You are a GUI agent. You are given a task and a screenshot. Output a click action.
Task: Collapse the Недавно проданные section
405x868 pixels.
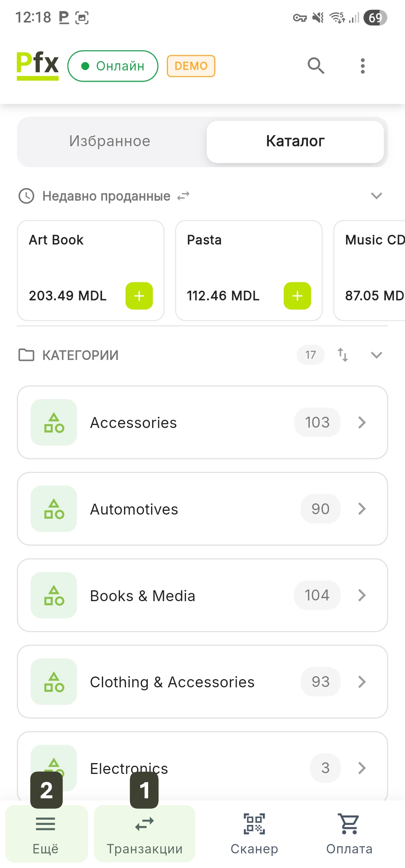click(376, 196)
